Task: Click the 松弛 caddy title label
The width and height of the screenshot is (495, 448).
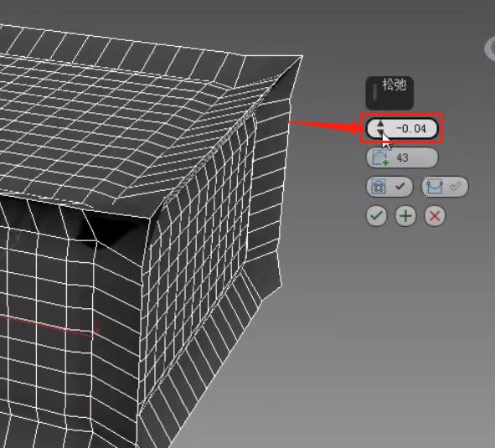Action: (394, 85)
